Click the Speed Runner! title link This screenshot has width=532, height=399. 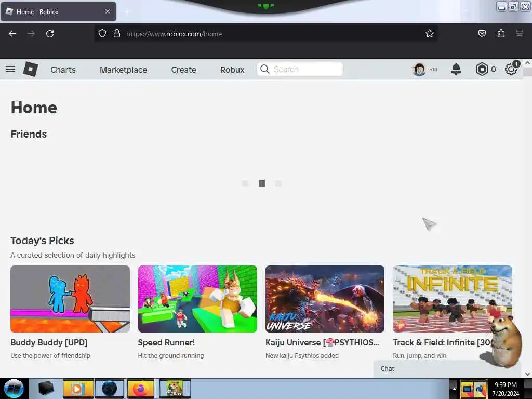point(166,343)
